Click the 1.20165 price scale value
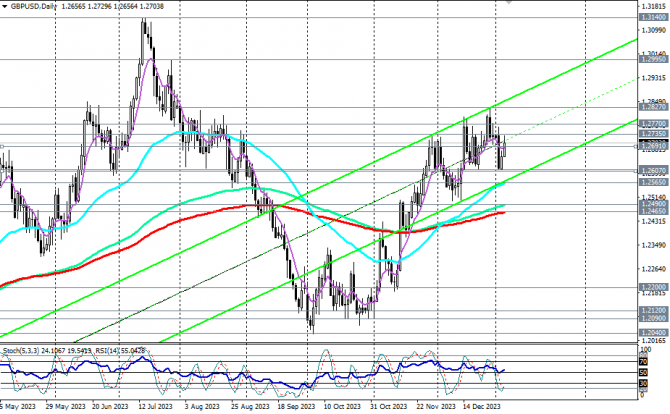Screen dimensions: 670x414 pos(654,341)
